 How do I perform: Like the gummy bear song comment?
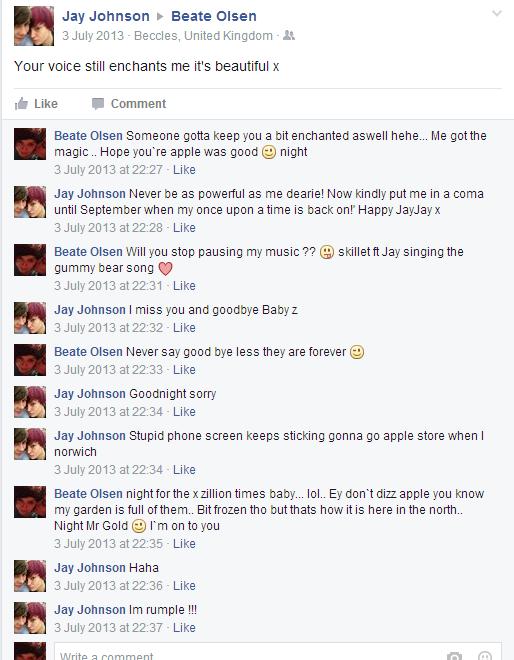[x=184, y=286]
